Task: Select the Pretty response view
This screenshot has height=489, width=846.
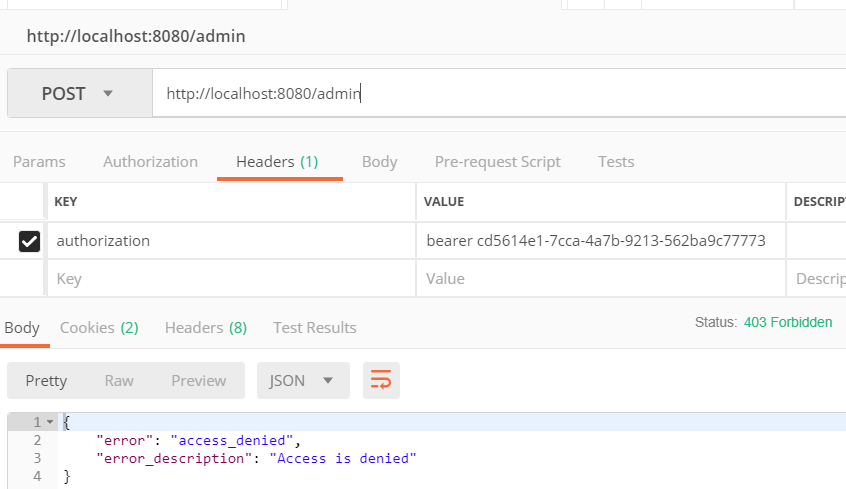Action: point(46,380)
